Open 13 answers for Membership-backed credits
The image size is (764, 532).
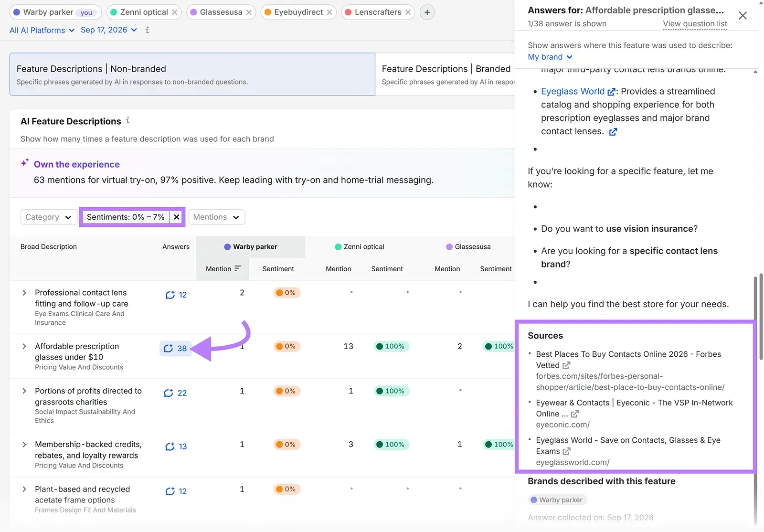coord(176,447)
